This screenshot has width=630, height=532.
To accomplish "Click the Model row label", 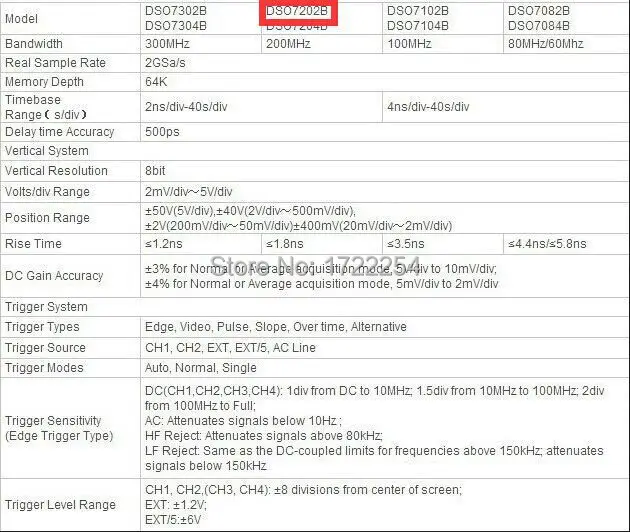I will [x=21, y=19].
